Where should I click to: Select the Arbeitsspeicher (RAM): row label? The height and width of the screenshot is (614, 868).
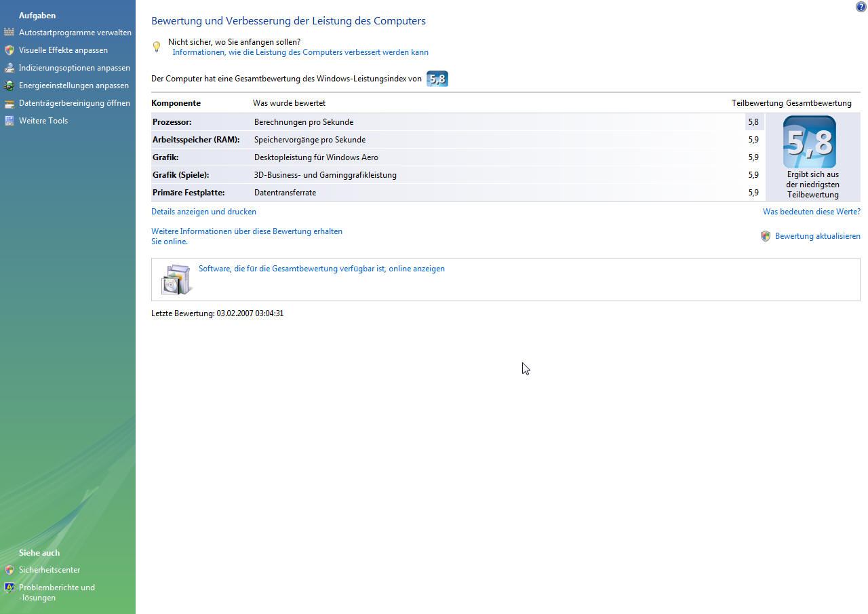click(x=196, y=140)
